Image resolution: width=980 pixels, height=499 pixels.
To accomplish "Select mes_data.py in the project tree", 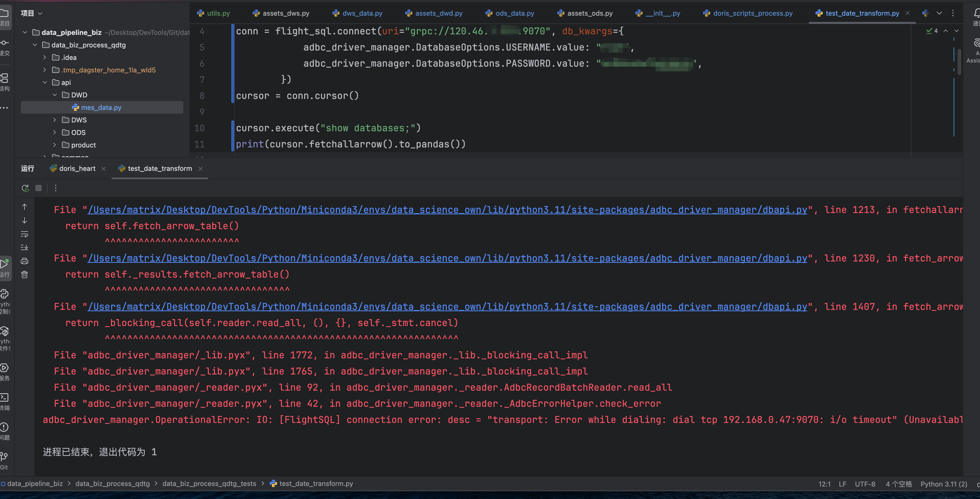I will (x=101, y=108).
